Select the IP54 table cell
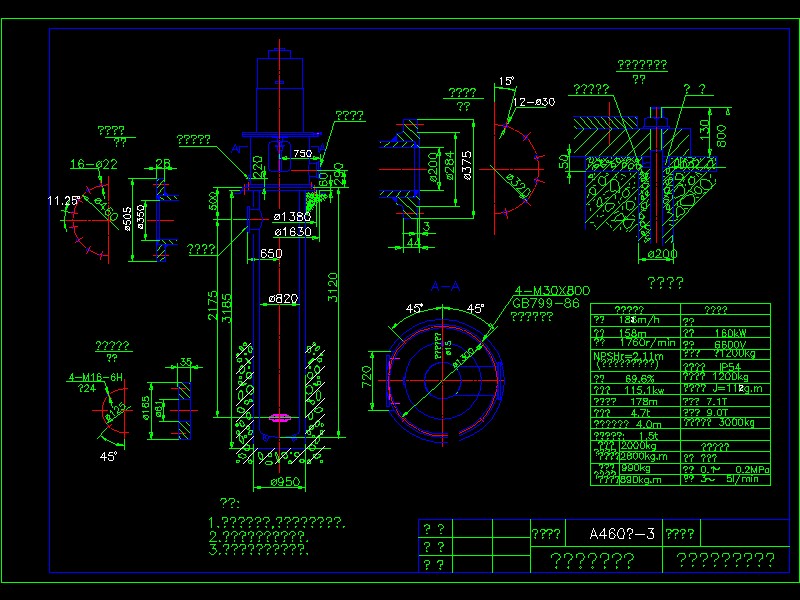Screen dimensions: 800x600 point(730,367)
